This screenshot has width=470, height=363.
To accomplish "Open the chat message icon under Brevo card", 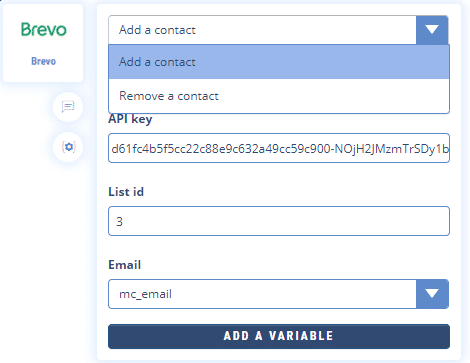I will [x=68, y=107].
